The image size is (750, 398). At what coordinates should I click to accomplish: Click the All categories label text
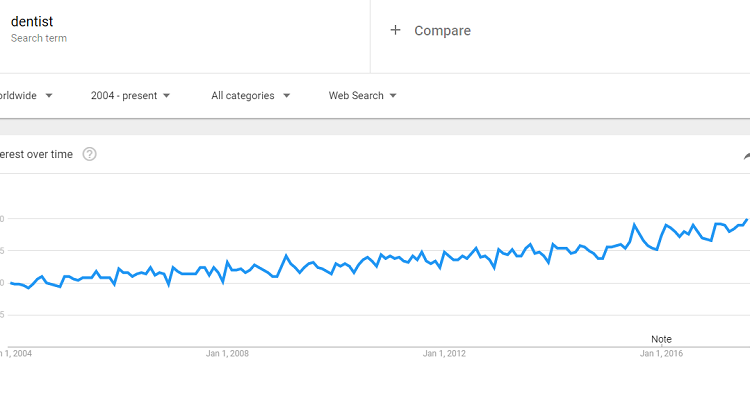click(x=243, y=96)
